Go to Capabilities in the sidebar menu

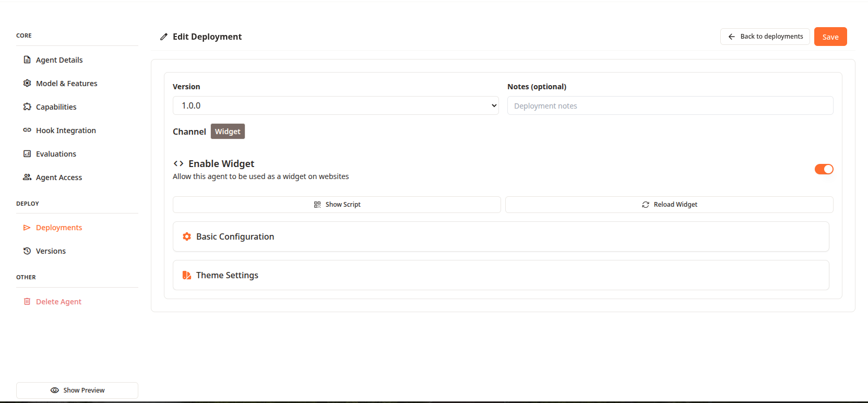(x=56, y=107)
